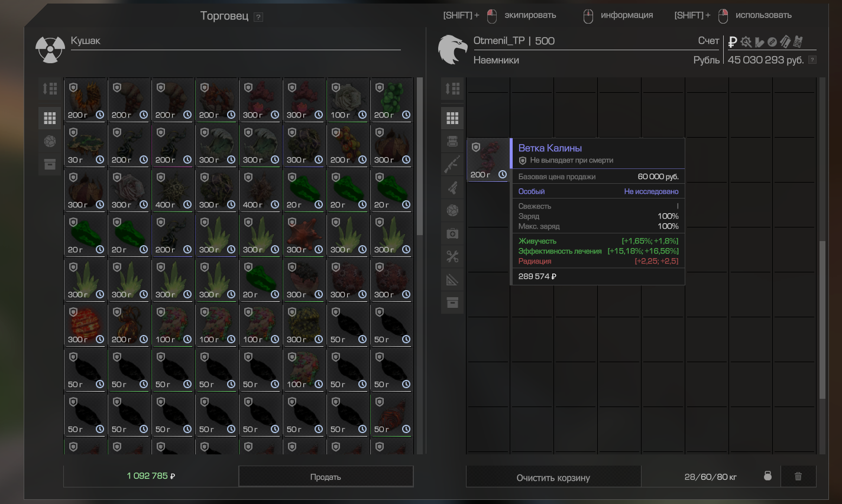Select the artifacts filter in trader panel

pyautogui.click(x=50, y=141)
